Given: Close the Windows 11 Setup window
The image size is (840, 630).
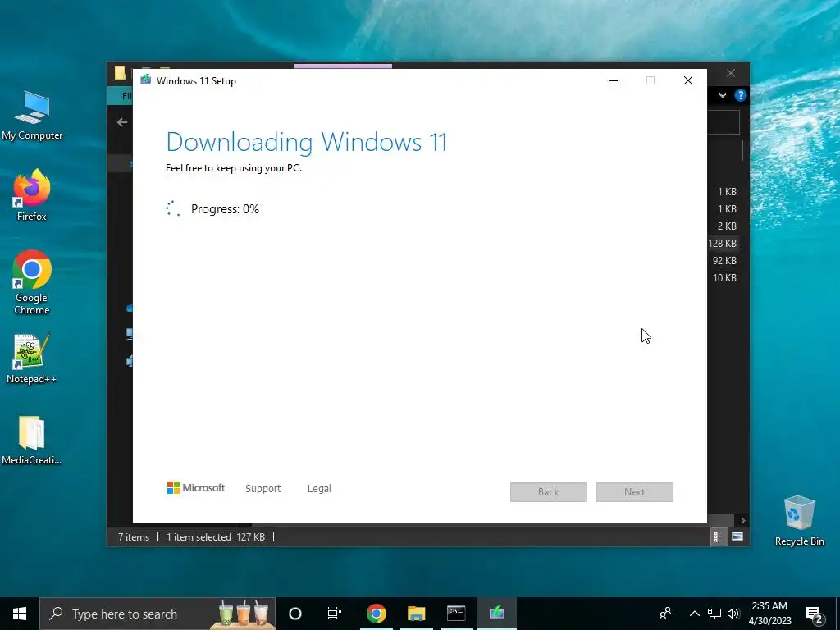Looking at the screenshot, I should [x=688, y=80].
